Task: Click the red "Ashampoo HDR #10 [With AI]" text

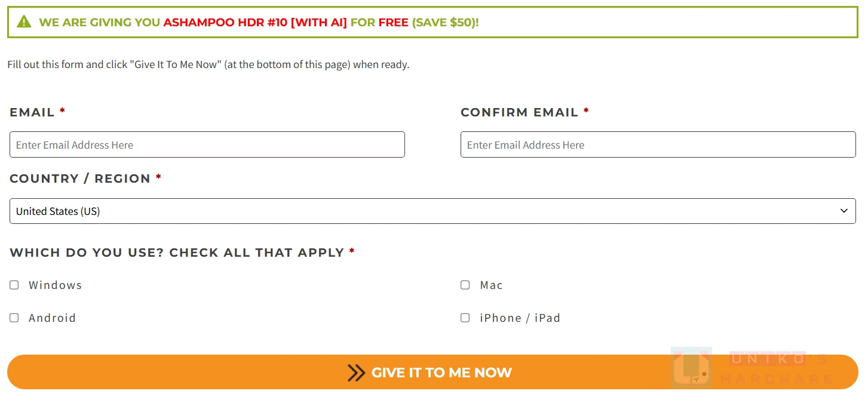Action: tap(255, 23)
